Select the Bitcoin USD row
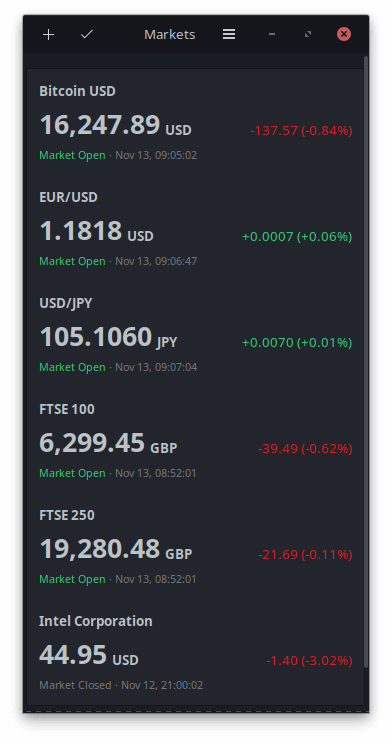The height and width of the screenshot is (744, 392). click(x=195, y=122)
